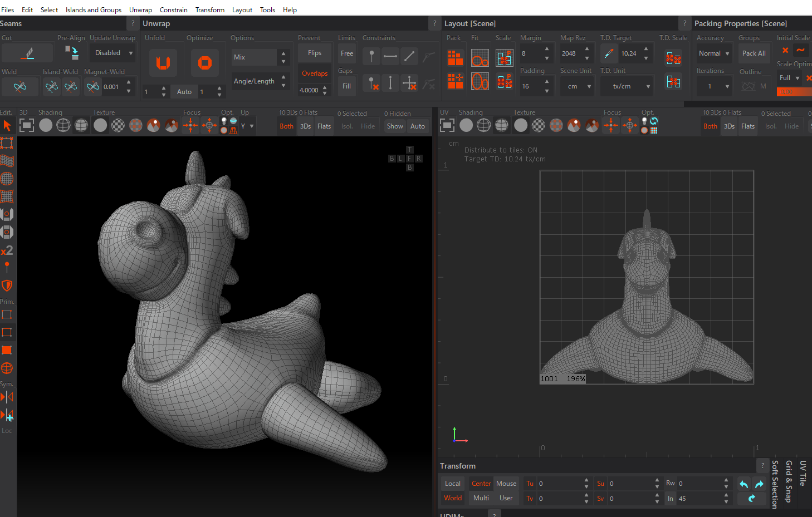Click the lower T.D. Scale icon
This screenshot has height=517, width=812.
click(x=673, y=82)
